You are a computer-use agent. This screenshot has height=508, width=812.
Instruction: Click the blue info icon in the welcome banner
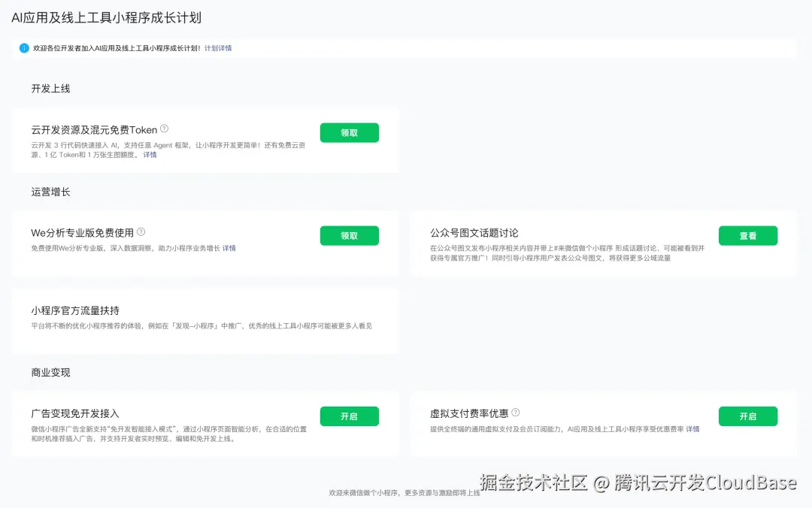[23, 47]
